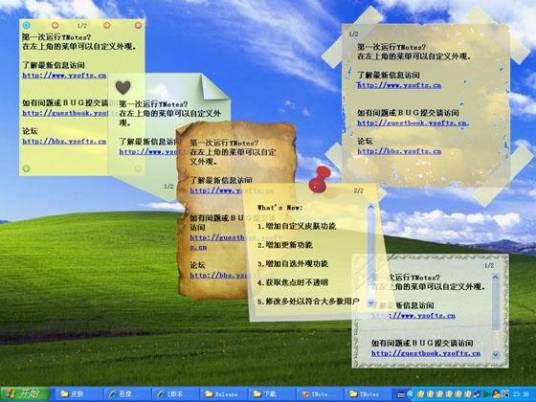536x402 pixels.
Task: Click "了解最新信息访问" on the taped note
Action: [x=388, y=75]
